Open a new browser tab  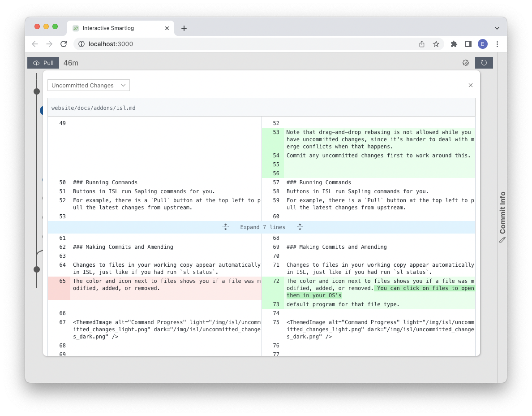(x=184, y=28)
